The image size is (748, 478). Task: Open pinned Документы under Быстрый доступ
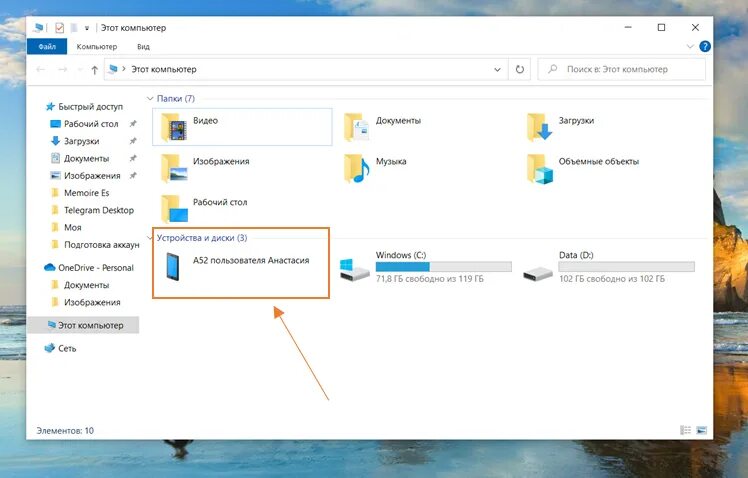tap(80, 158)
